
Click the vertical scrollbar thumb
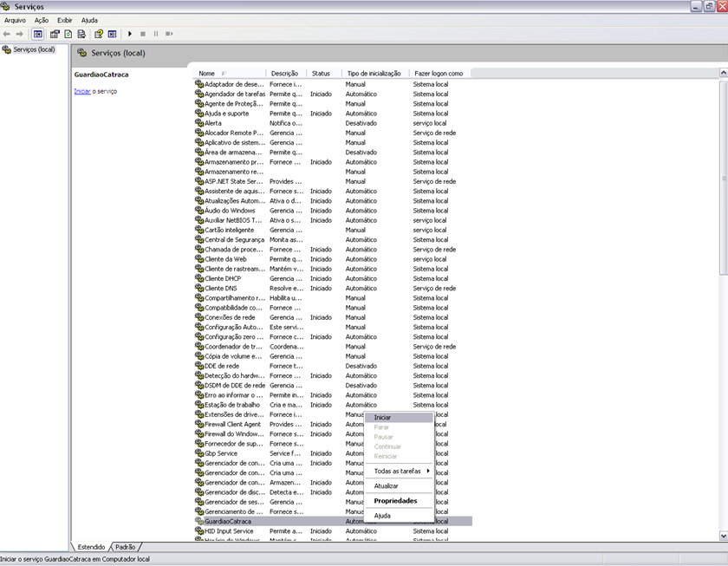tap(724, 179)
